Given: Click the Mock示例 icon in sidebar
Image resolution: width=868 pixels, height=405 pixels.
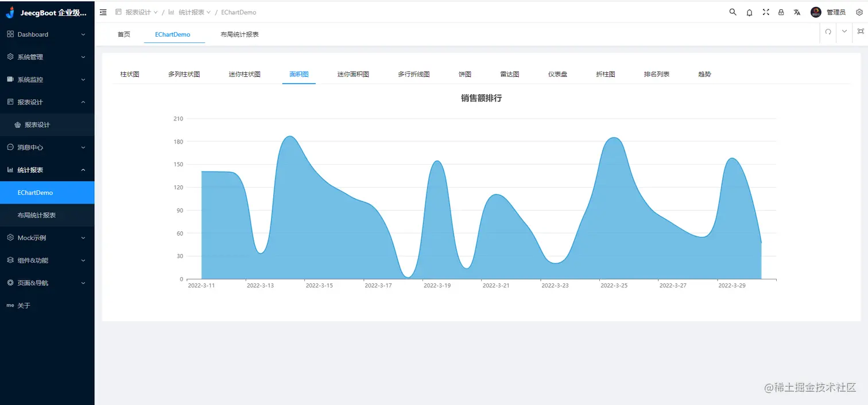Looking at the screenshot, I should pyautogui.click(x=10, y=237).
